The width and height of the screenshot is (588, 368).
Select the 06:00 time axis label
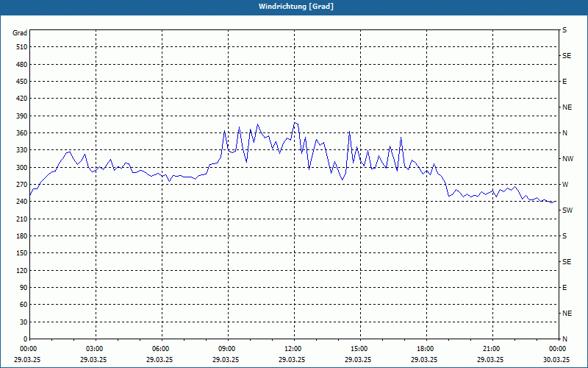pos(159,349)
